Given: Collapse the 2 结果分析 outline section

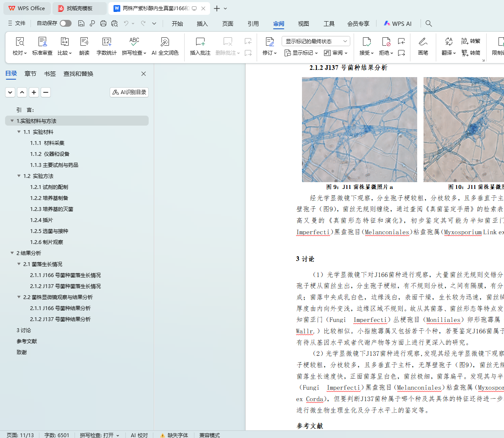Looking at the screenshot, I should 12,253.
